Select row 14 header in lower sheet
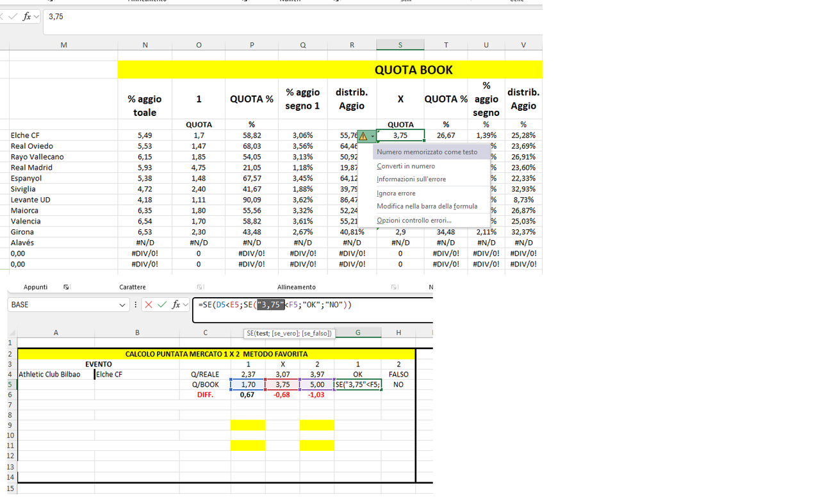 coord(12,477)
